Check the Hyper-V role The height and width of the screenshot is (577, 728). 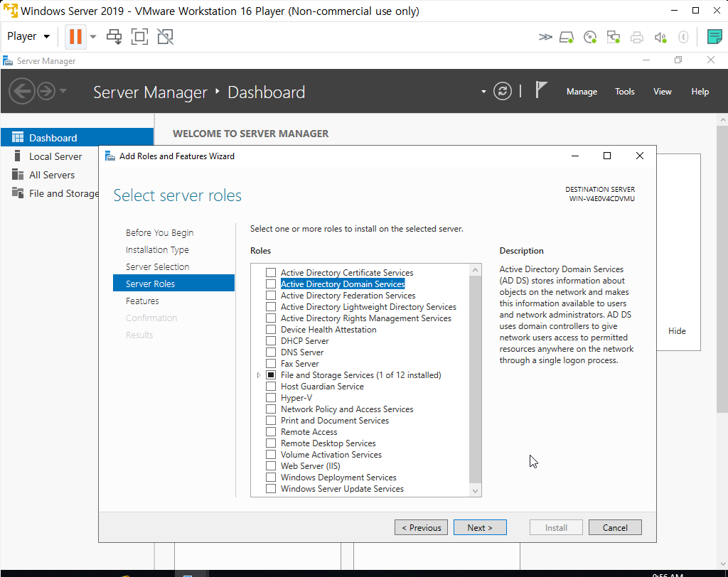(271, 397)
